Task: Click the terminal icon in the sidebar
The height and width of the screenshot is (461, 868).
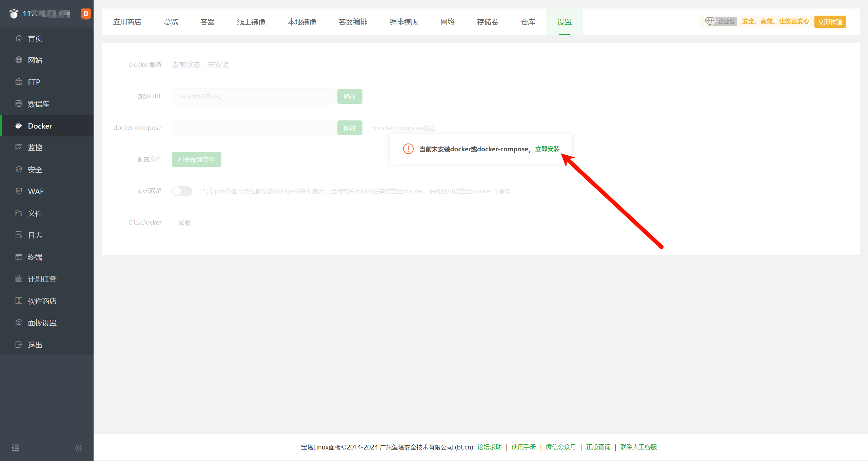Action: click(x=19, y=257)
